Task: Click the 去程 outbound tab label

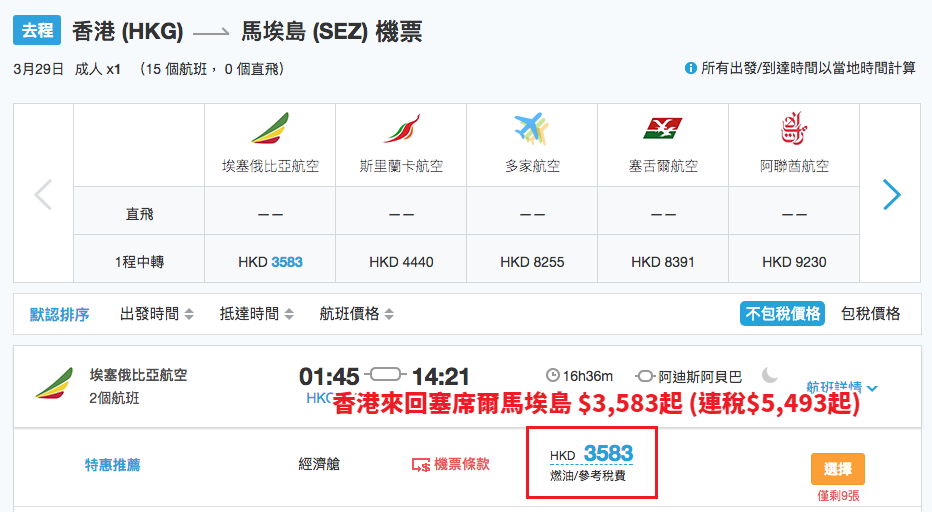Action: click(37, 30)
